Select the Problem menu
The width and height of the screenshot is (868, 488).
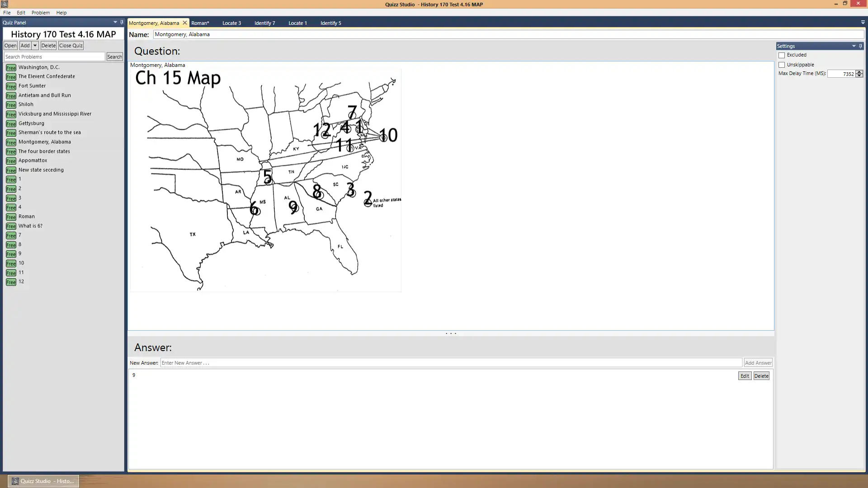(40, 13)
